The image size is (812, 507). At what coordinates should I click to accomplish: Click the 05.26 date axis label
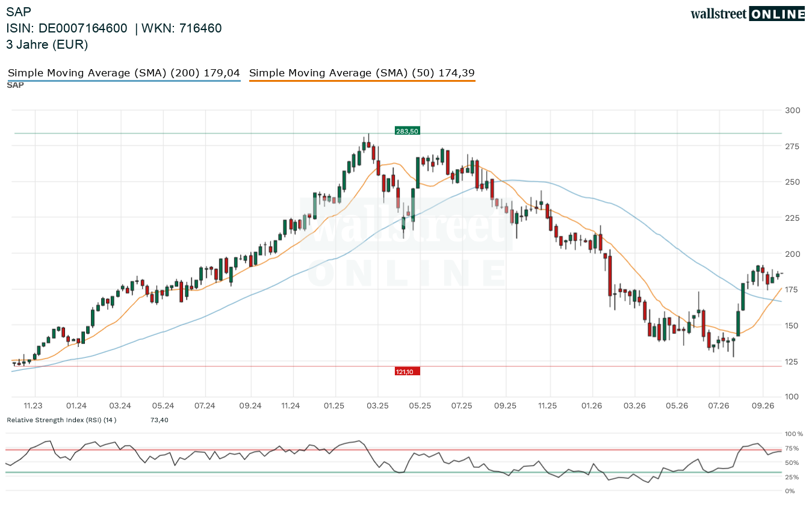[677, 406]
